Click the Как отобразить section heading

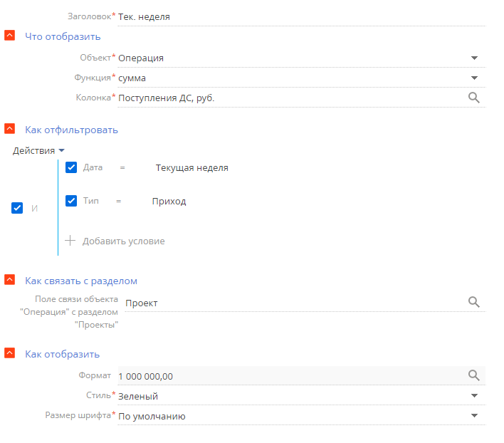tap(63, 354)
